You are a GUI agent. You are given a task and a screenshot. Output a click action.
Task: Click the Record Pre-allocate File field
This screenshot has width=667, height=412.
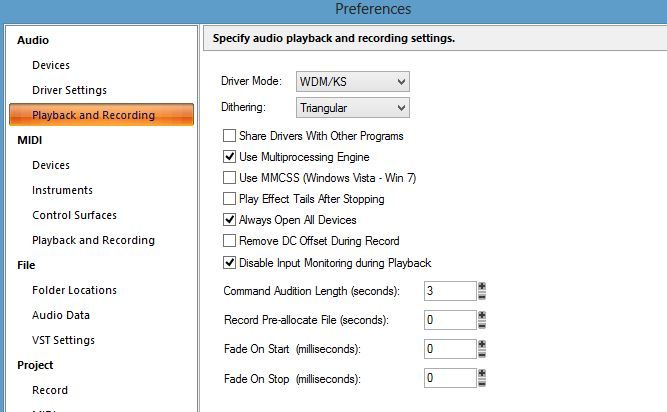[448, 320]
